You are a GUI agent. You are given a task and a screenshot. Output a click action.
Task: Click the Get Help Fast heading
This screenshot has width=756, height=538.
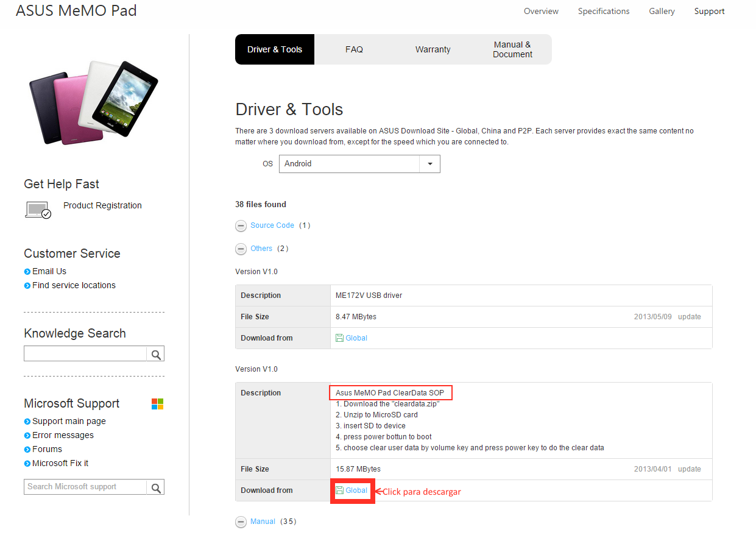62,184
